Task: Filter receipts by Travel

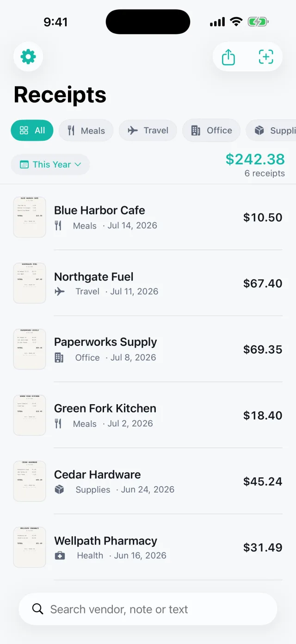Action: pyautogui.click(x=148, y=131)
